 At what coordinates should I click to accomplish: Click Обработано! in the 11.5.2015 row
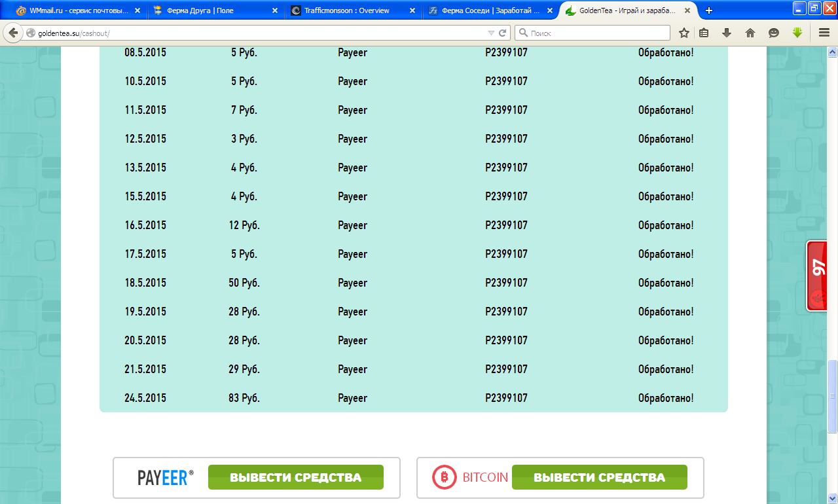(x=666, y=110)
